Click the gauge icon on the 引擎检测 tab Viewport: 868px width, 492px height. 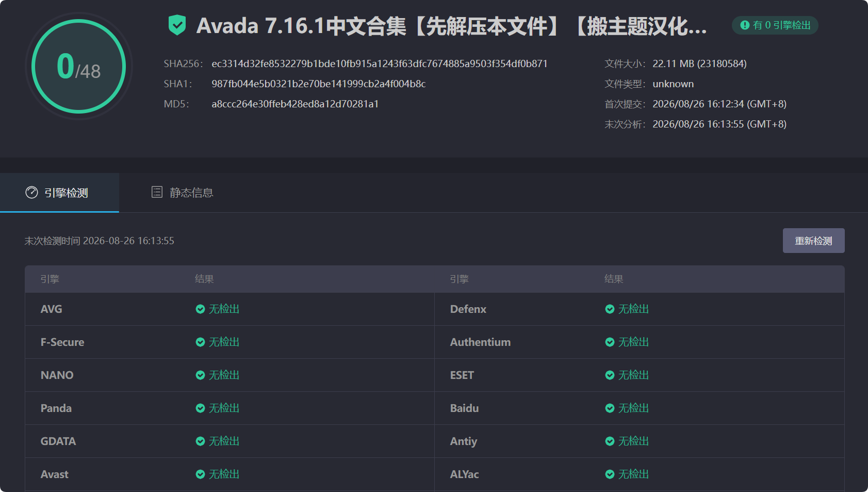point(31,193)
